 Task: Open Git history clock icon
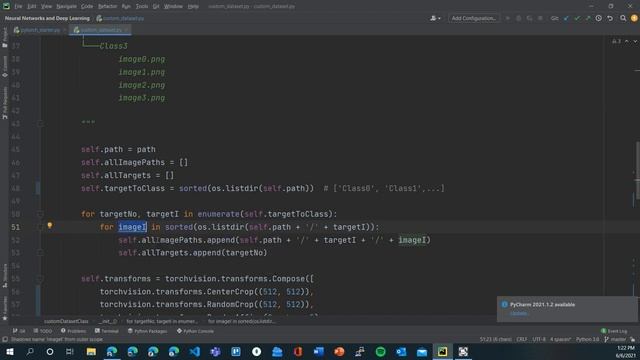(598, 18)
